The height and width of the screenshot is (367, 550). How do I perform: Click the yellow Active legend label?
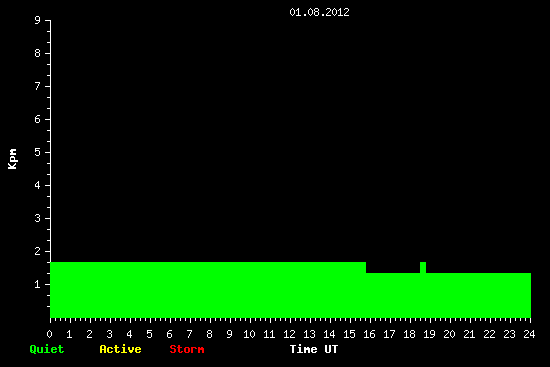120,349
